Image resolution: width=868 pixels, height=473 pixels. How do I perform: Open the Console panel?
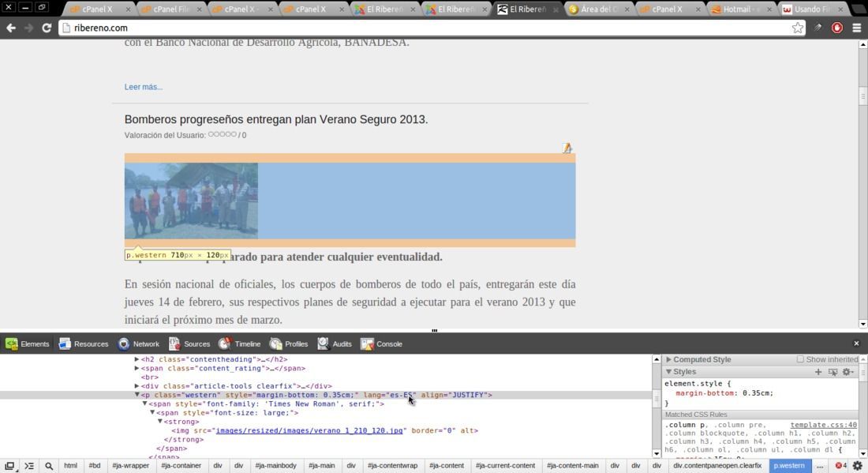381,344
